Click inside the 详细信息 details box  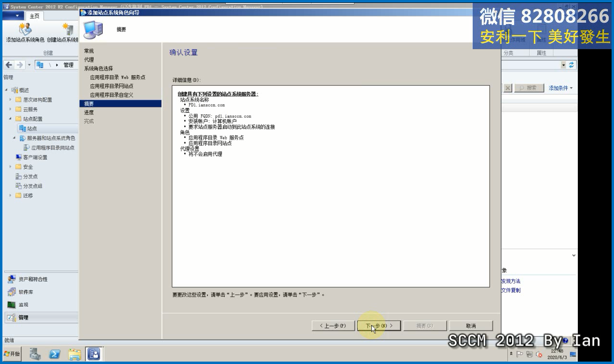click(x=331, y=186)
